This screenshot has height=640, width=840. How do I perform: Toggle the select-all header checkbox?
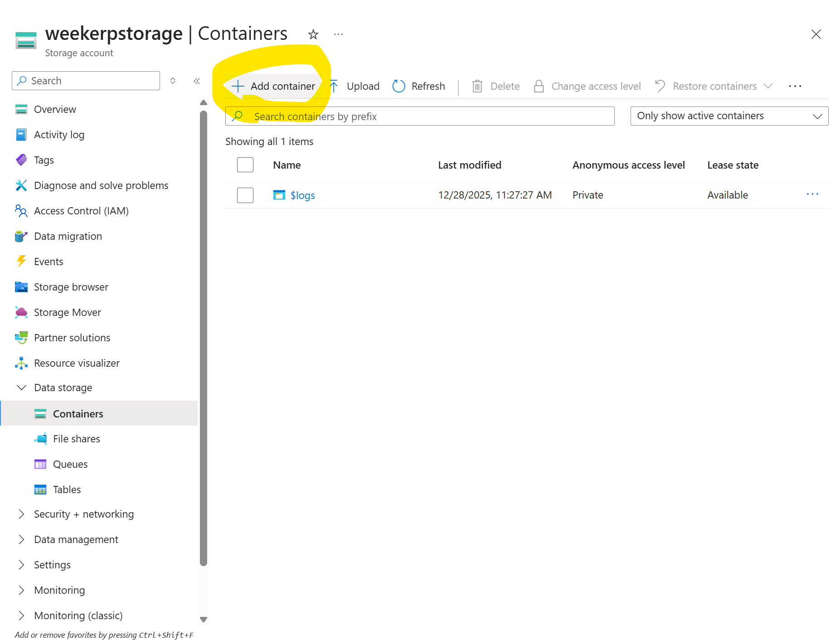[245, 165]
